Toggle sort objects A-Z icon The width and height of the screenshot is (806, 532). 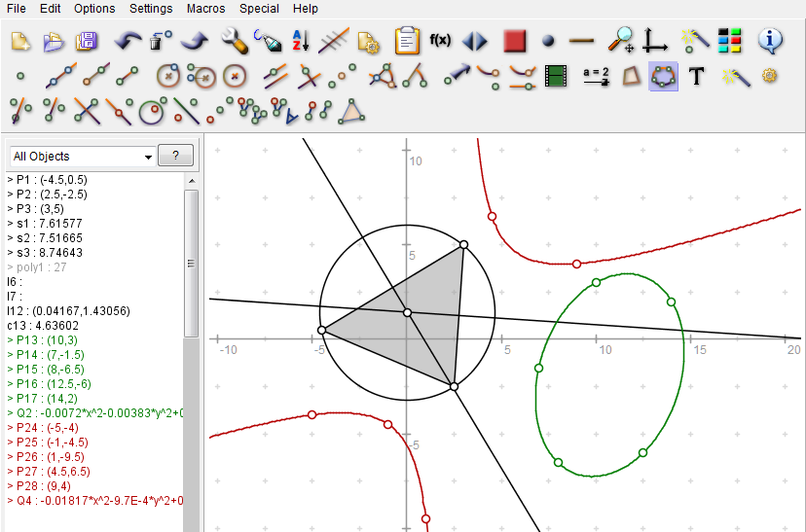(x=301, y=41)
